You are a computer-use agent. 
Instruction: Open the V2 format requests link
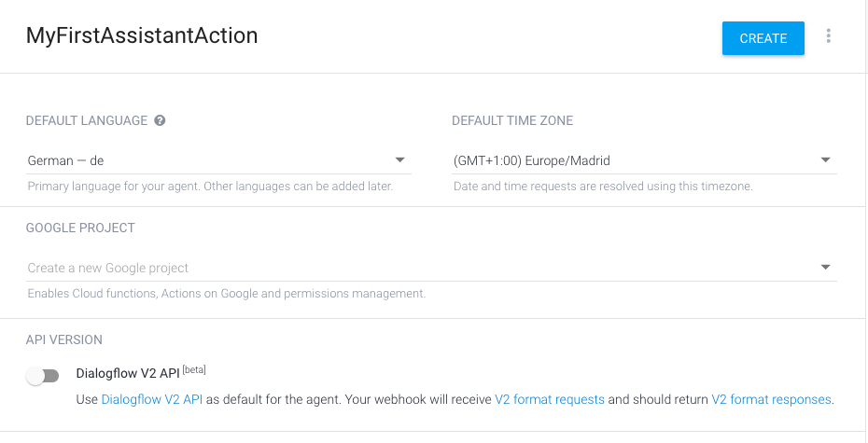coord(550,399)
